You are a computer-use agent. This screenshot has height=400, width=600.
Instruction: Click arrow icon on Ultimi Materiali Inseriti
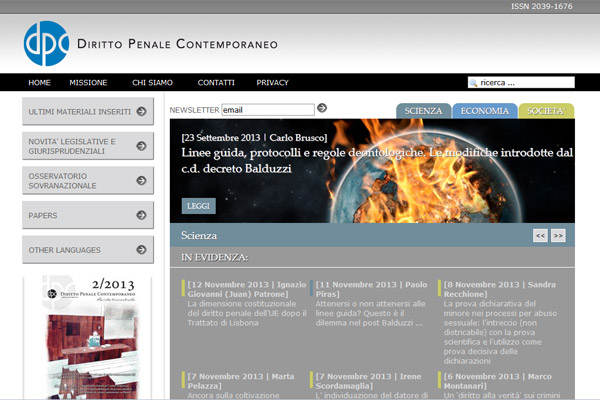coord(142,111)
